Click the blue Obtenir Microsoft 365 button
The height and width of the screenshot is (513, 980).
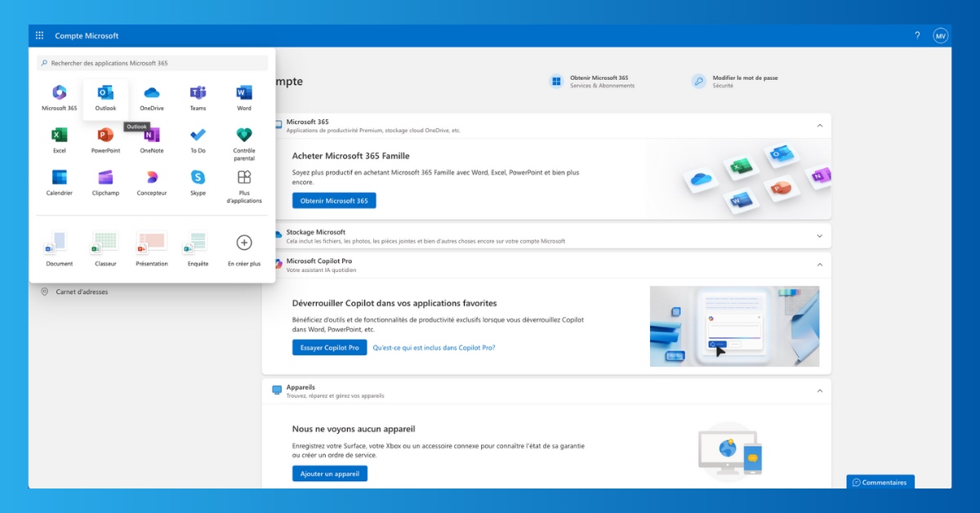coord(334,201)
